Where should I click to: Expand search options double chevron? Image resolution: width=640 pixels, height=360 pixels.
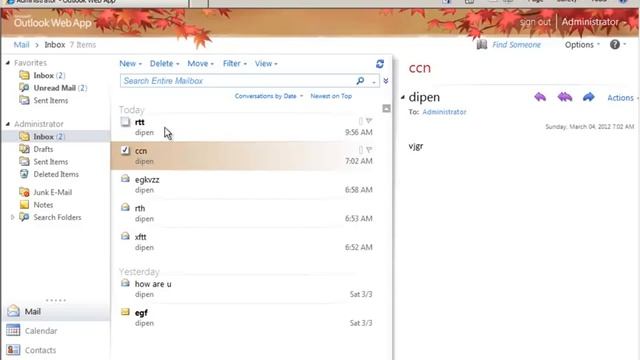point(386,81)
